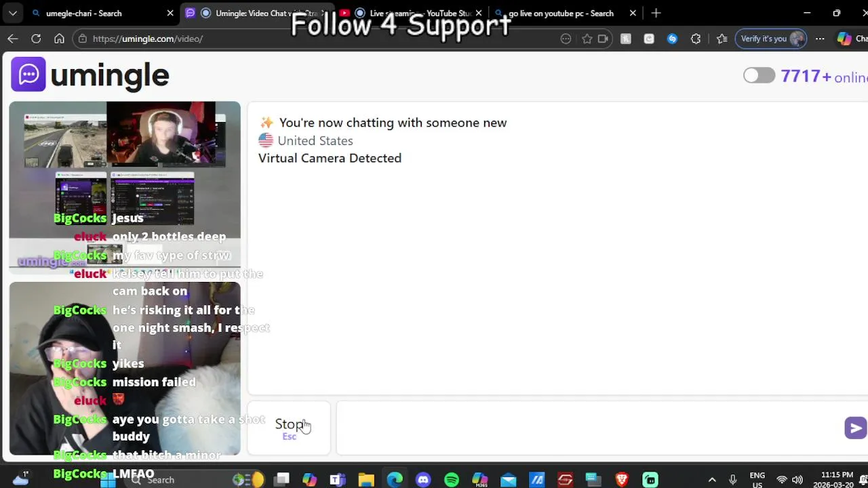Open Microsoft 365 Copilot taskbar icon
Image resolution: width=868 pixels, height=488 pixels.
(x=480, y=480)
